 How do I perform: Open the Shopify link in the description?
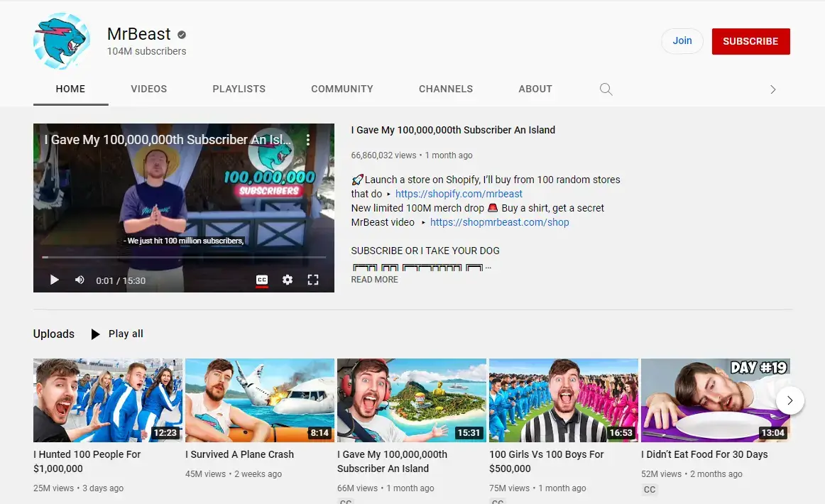tap(459, 193)
